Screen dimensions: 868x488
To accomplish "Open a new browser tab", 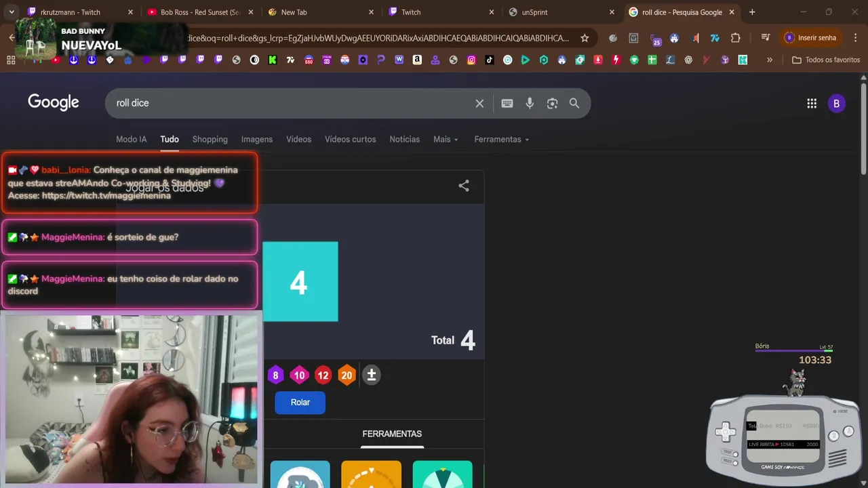I will point(752,12).
